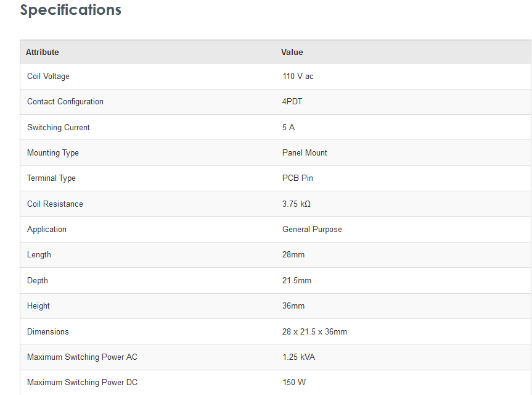Viewport: 532px width, 395px height.
Task: Click the 110 V ac value
Action: click(x=298, y=77)
